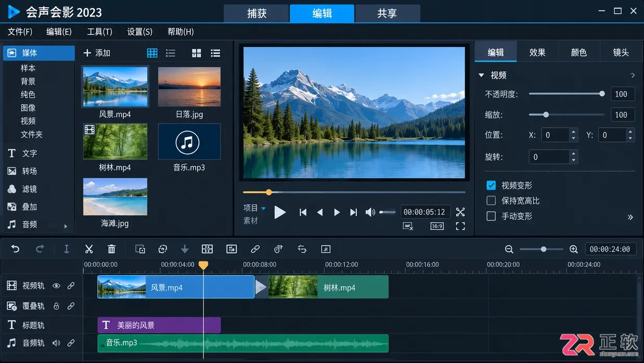Select the 日落.jpg thumbnail
Viewport: 644px width, 363px height.
click(x=189, y=87)
